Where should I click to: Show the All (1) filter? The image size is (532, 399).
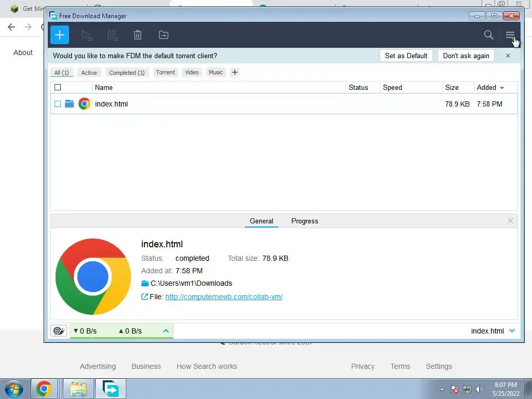pyautogui.click(x=61, y=73)
